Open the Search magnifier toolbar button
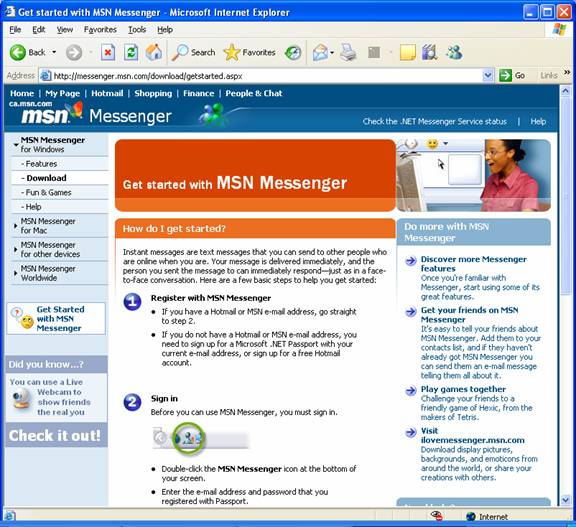The height and width of the screenshot is (527, 576). point(194,53)
